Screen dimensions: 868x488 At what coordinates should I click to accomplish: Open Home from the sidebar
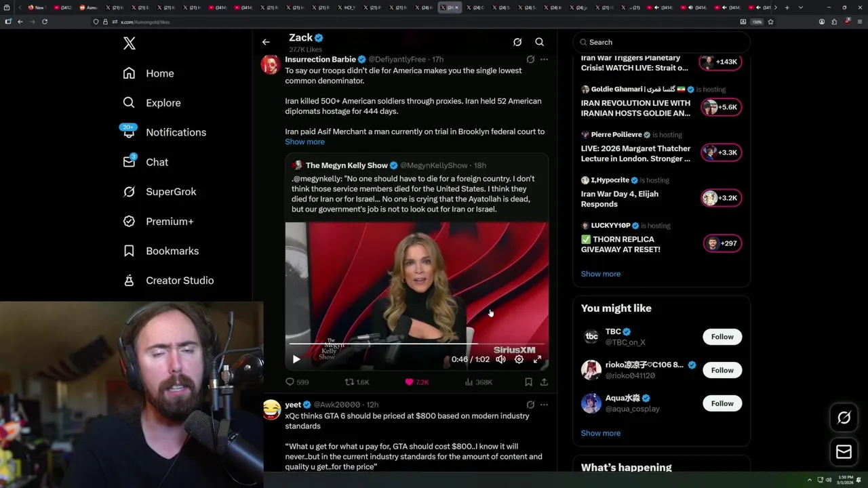click(x=149, y=73)
